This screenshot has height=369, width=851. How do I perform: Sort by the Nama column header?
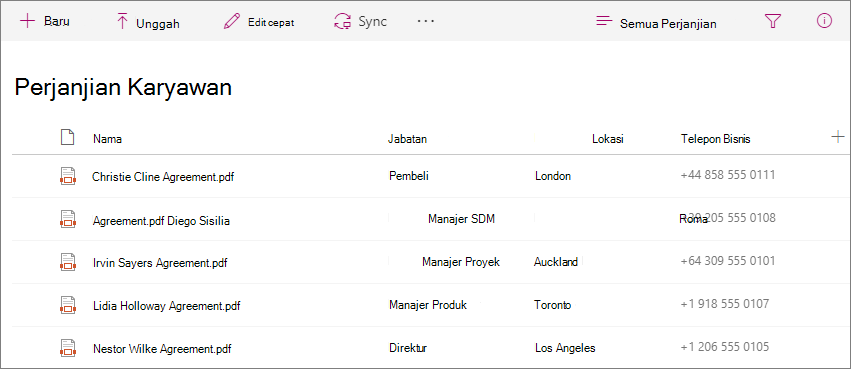point(107,139)
